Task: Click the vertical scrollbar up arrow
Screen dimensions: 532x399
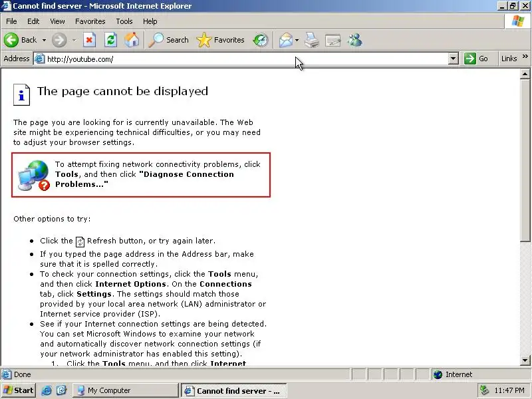Action: point(525,74)
